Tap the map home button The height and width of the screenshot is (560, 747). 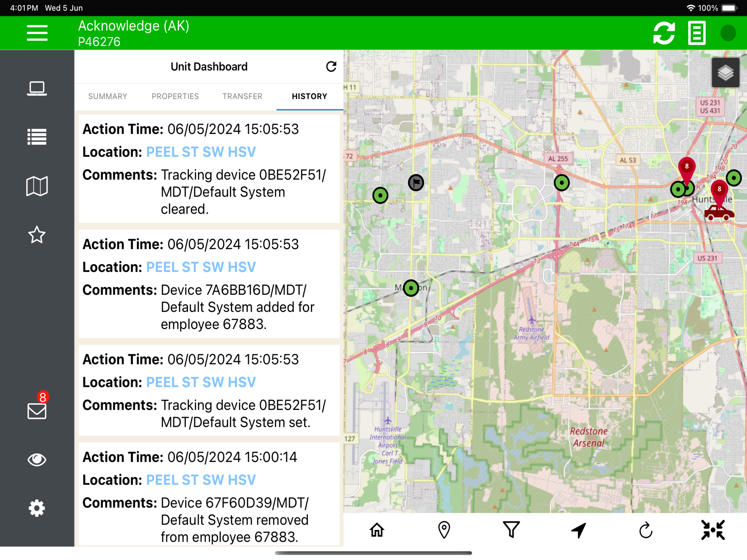[377, 530]
